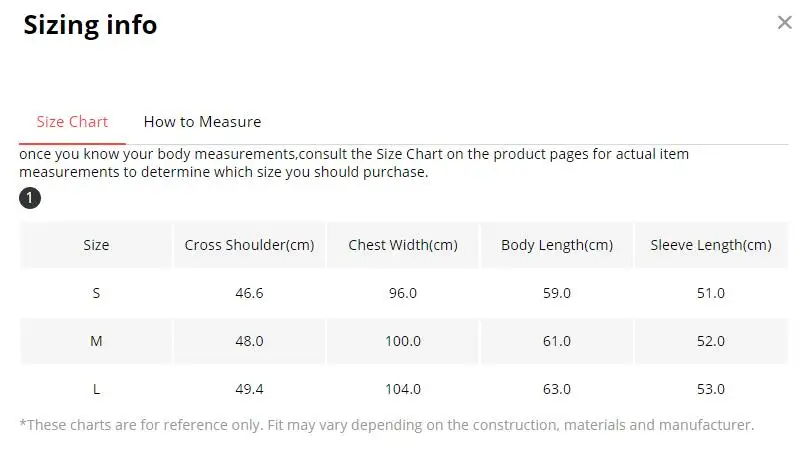Click the Sleeve Length(cm) column header
Image resolution: width=802 pixels, height=474 pixels.
pyautogui.click(x=710, y=245)
